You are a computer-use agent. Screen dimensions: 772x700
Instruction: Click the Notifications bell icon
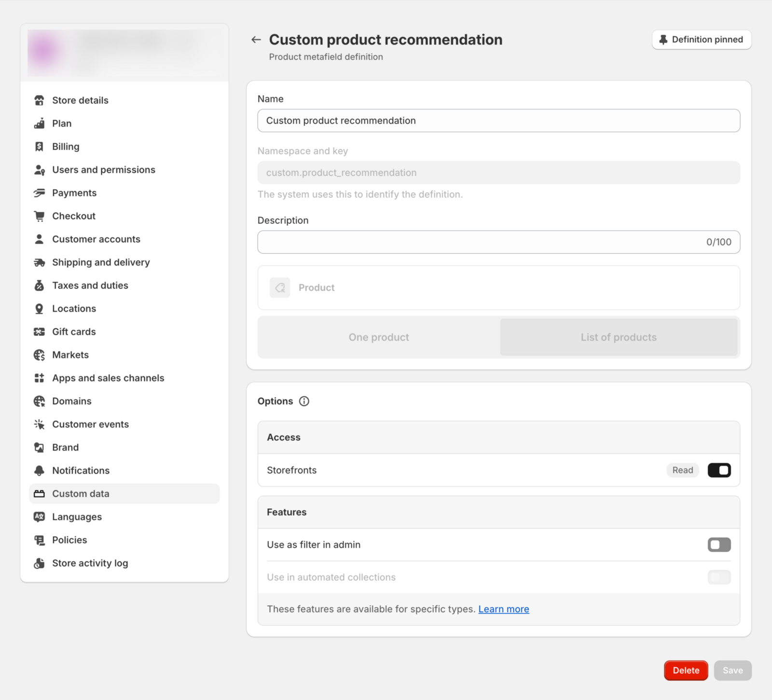click(40, 471)
